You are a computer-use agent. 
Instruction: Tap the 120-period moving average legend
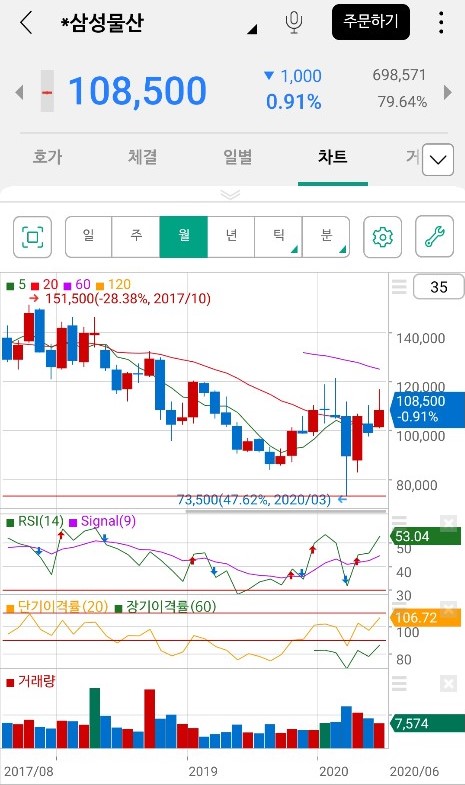click(113, 285)
